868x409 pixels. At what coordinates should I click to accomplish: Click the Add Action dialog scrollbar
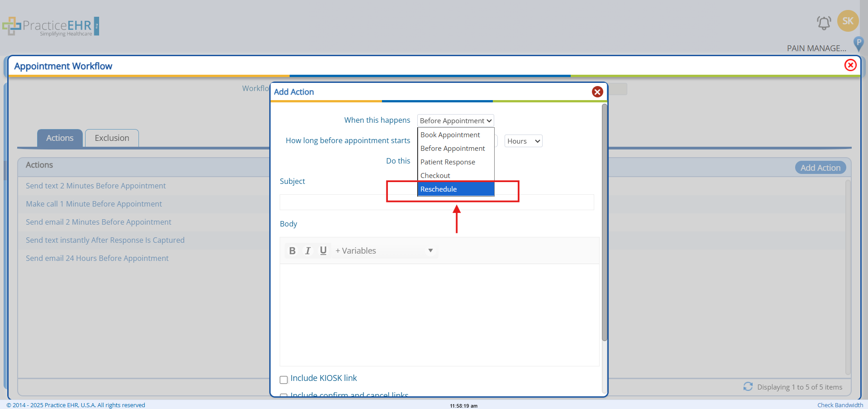pos(604,222)
